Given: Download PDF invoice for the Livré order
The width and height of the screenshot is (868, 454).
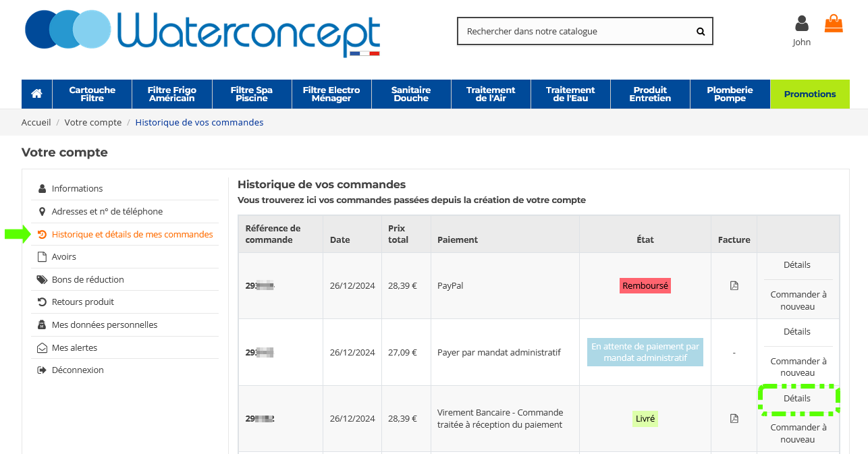Looking at the screenshot, I should tap(734, 418).
